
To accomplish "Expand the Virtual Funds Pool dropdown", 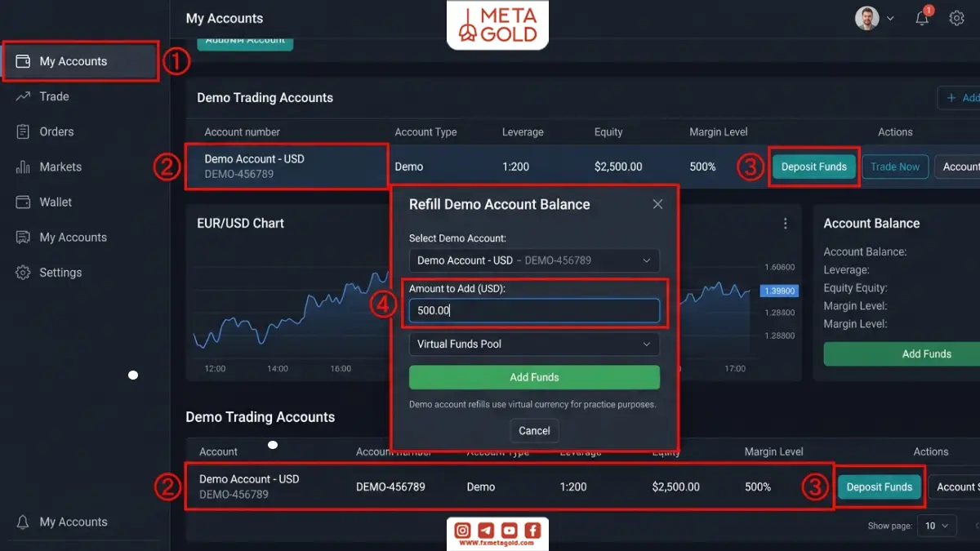I will point(534,344).
